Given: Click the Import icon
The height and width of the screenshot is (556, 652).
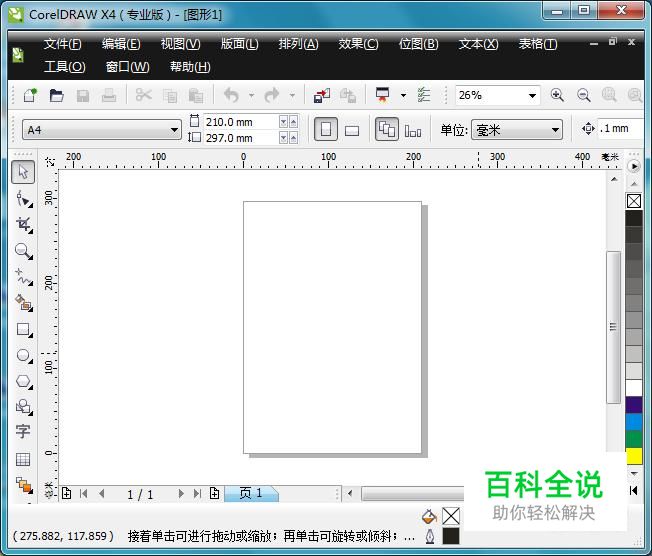Looking at the screenshot, I should click(x=322, y=95).
